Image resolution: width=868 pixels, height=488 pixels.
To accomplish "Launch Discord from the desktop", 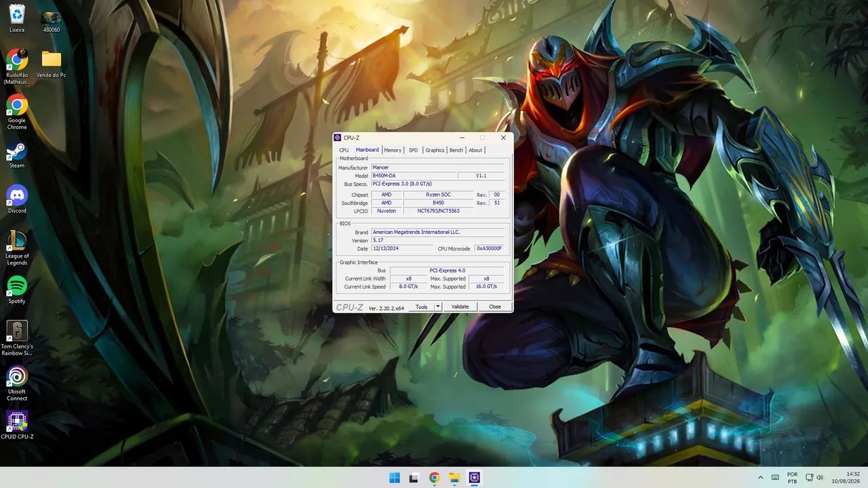I will (x=17, y=200).
